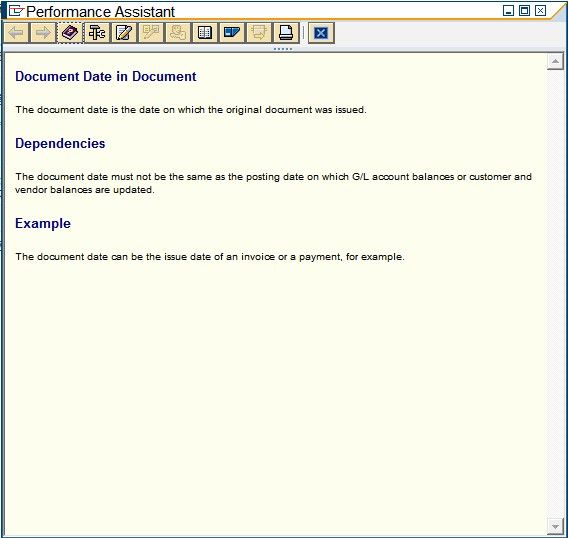Click the blue split-panel display icon

[232, 33]
